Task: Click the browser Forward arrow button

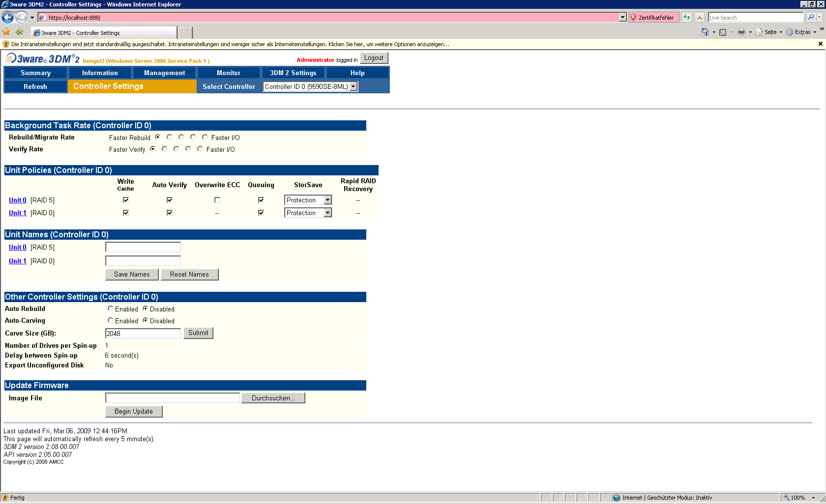Action: tap(21, 18)
